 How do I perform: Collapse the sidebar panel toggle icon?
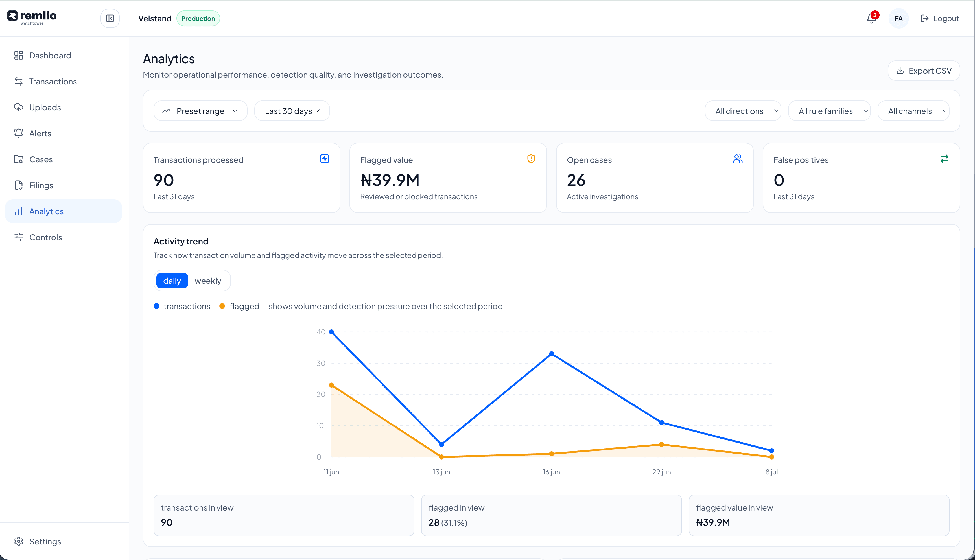(x=110, y=18)
